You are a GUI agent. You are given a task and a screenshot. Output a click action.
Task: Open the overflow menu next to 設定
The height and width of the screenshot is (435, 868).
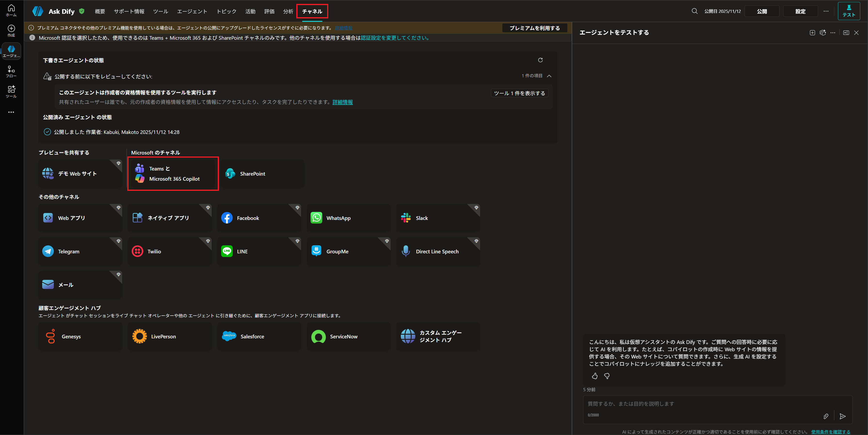click(826, 11)
